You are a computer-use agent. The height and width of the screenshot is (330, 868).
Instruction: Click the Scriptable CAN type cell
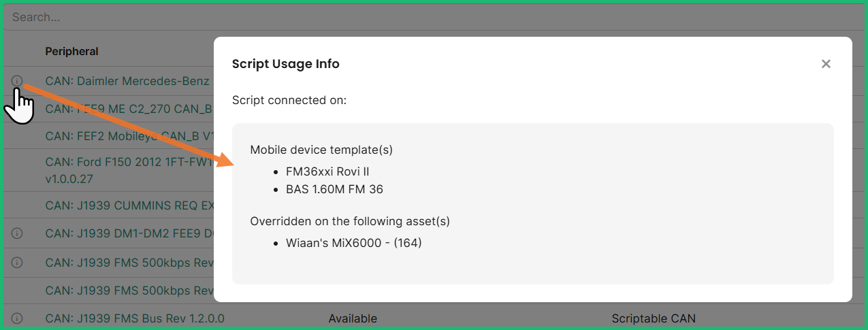point(654,318)
